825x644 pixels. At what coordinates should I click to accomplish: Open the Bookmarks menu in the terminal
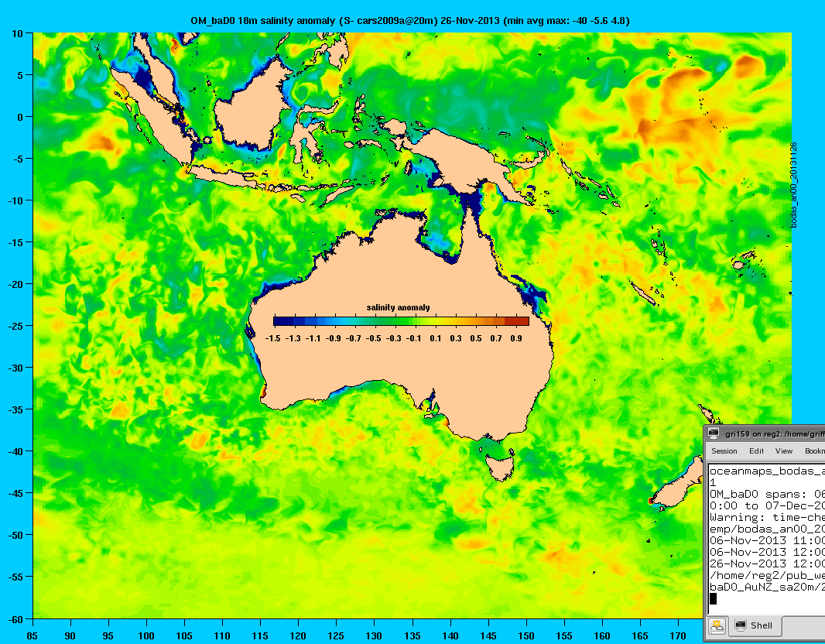click(814, 451)
